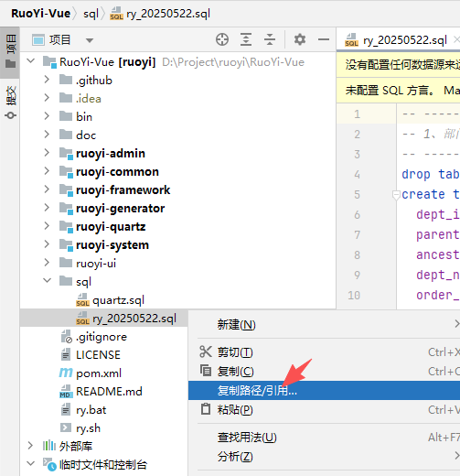Collapse the 临时文件和控制台 node
The height and width of the screenshot is (476, 460).
[x=31, y=463]
